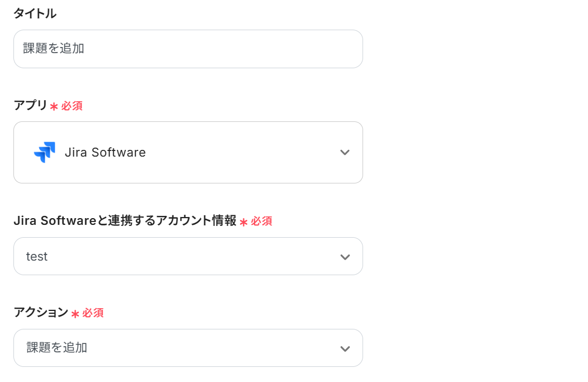Click the タイトル heading label

pyautogui.click(x=35, y=13)
